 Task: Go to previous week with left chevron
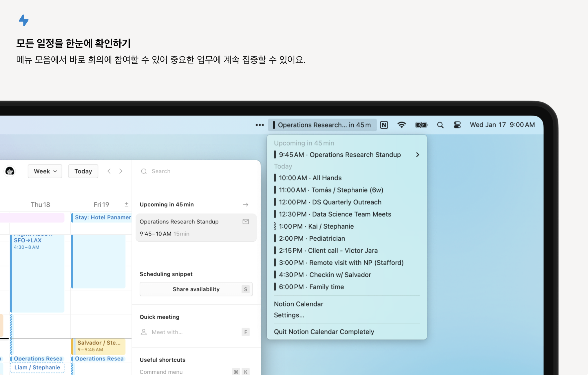109,171
